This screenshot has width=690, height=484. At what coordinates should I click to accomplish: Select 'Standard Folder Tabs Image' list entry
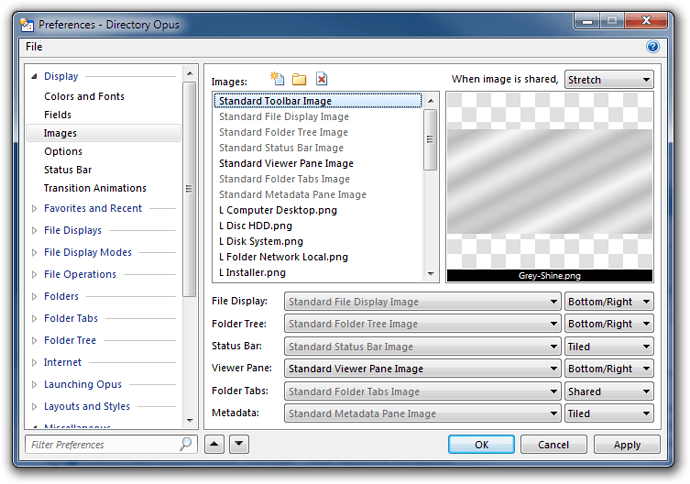(x=318, y=179)
